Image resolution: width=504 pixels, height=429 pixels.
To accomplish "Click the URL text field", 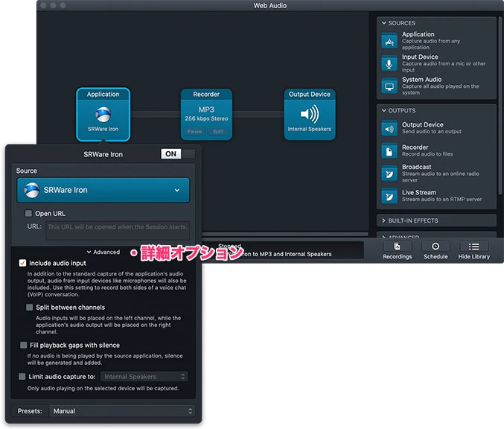I will click(x=117, y=229).
